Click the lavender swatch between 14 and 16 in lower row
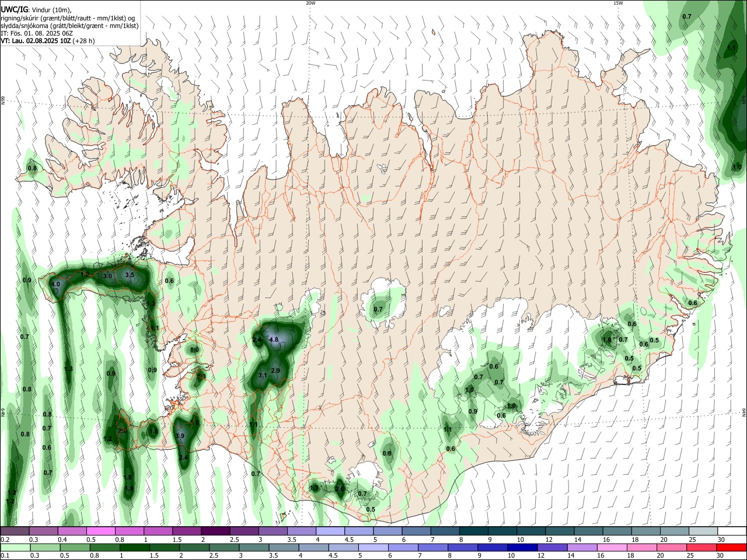Screen dimensions: 747x560 point(582,547)
